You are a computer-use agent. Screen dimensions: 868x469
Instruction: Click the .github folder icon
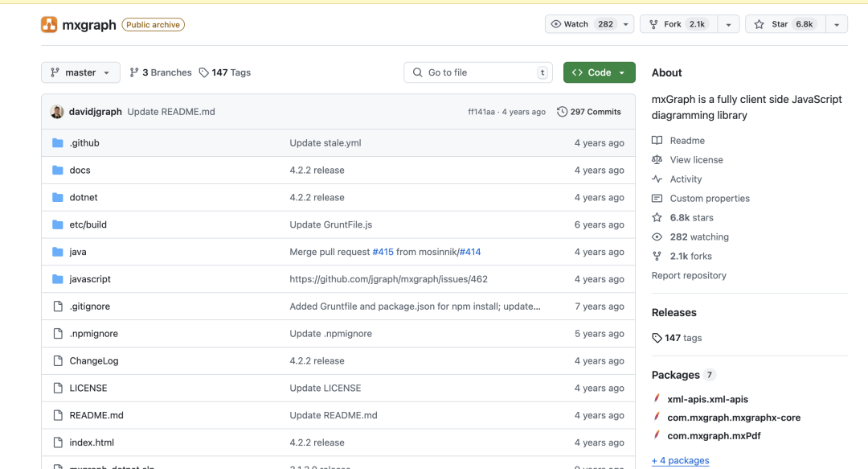pos(58,143)
